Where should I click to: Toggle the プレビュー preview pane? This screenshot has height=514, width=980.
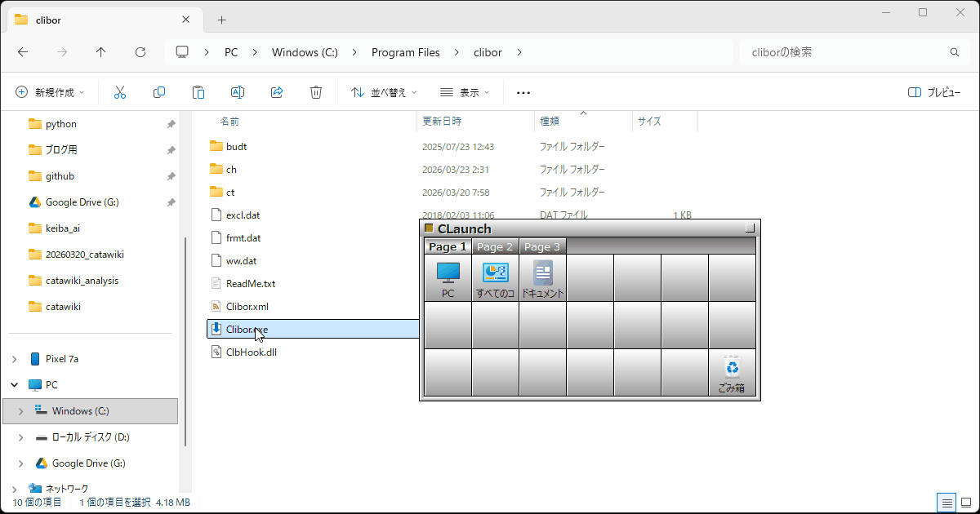[x=934, y=92]
